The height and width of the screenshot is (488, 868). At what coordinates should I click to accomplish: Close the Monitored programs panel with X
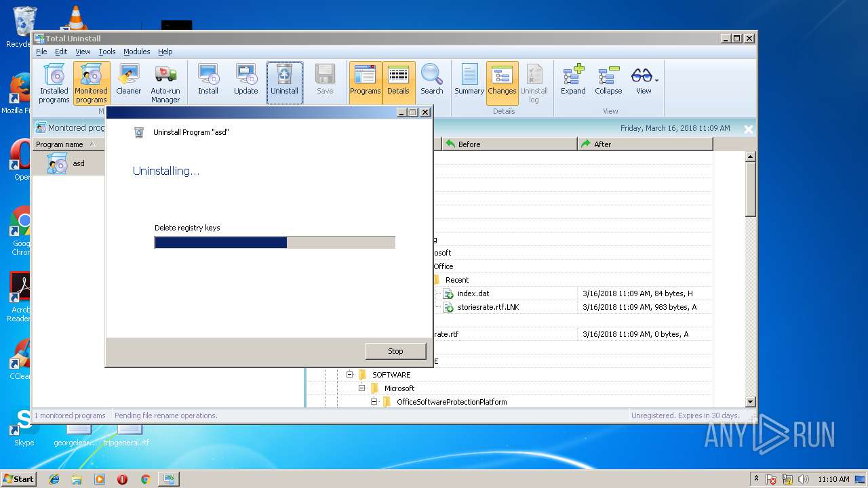pos(748,129)
